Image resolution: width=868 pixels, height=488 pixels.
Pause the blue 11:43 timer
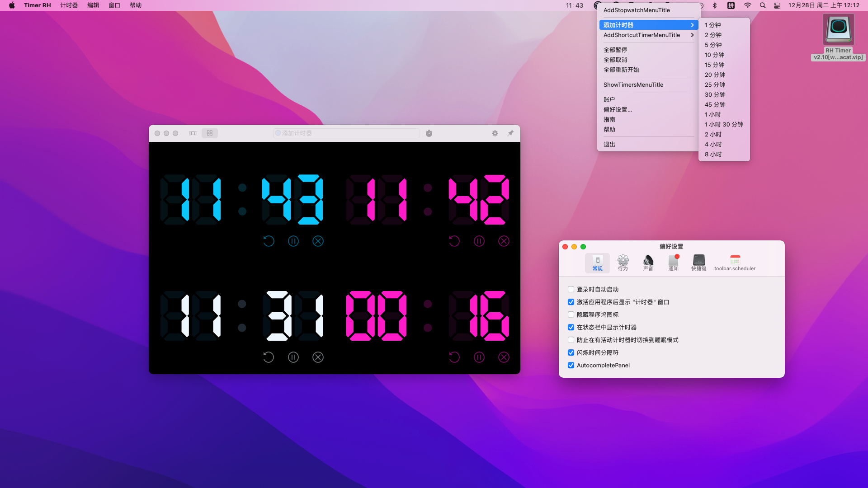[x=293, y=241]
